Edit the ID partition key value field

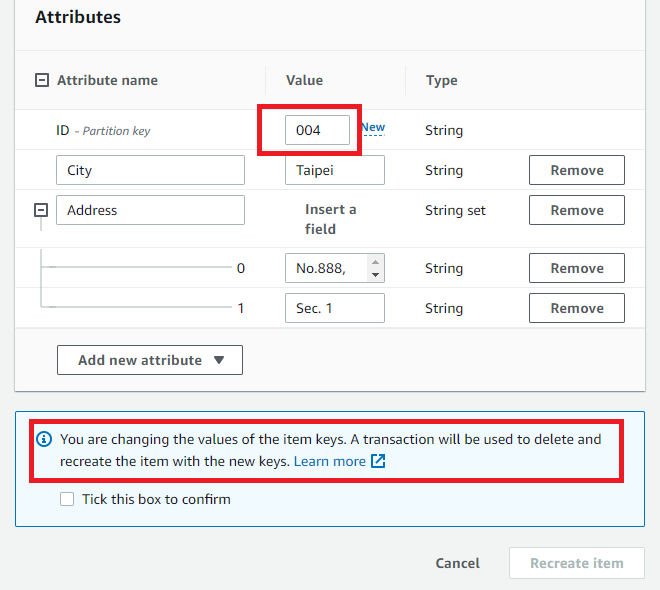point(317,130)
